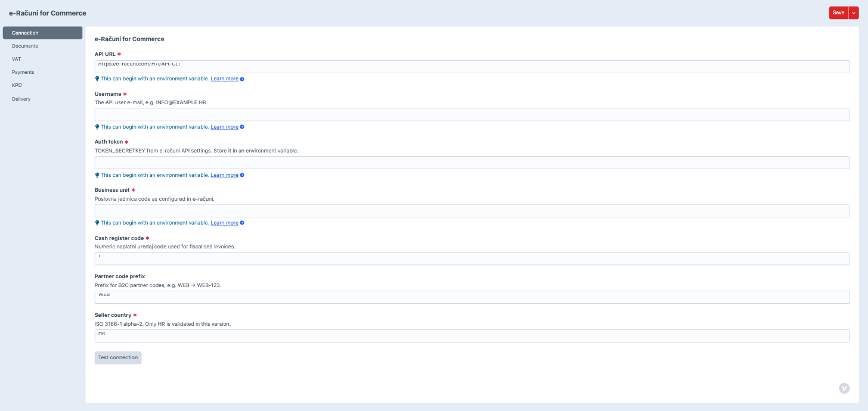
Task: Click arrow icon after Username Learn more
Action: [x=242, y=127]
